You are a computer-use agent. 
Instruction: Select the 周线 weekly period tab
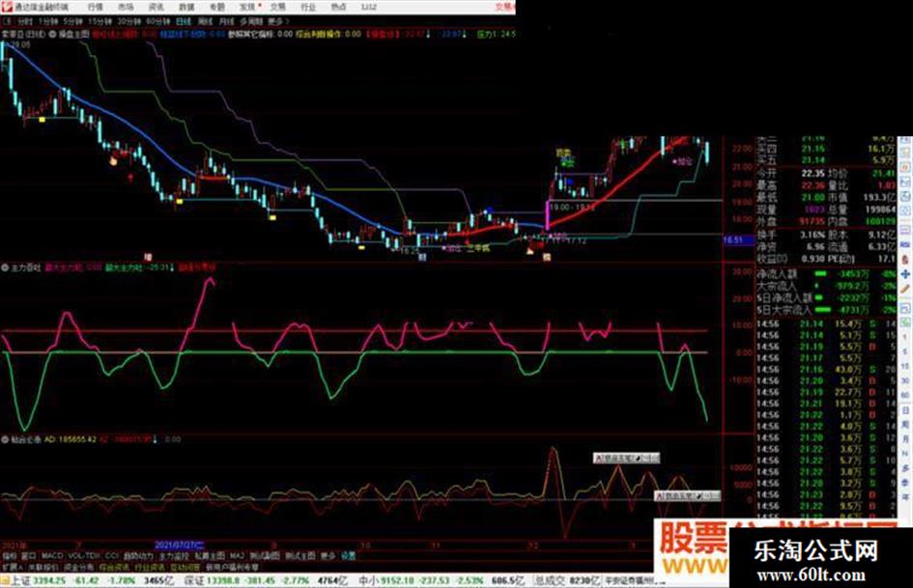tap(205, 21)
